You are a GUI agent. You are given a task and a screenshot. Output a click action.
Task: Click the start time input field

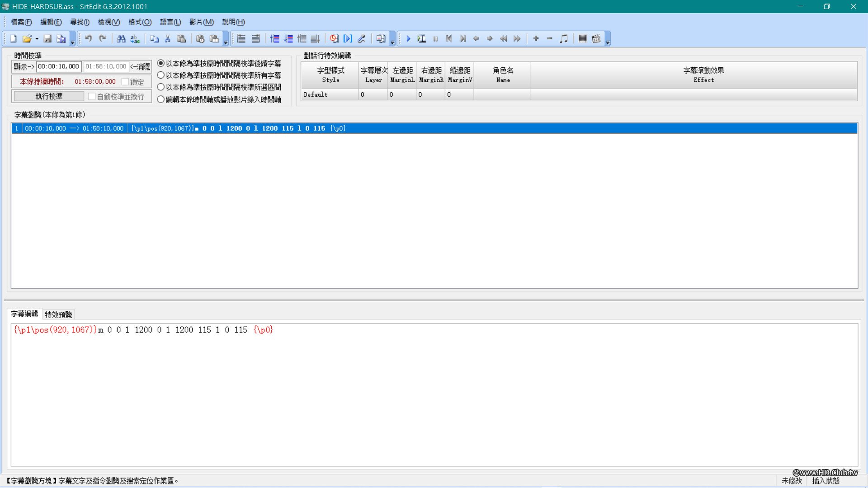point(59,66)
